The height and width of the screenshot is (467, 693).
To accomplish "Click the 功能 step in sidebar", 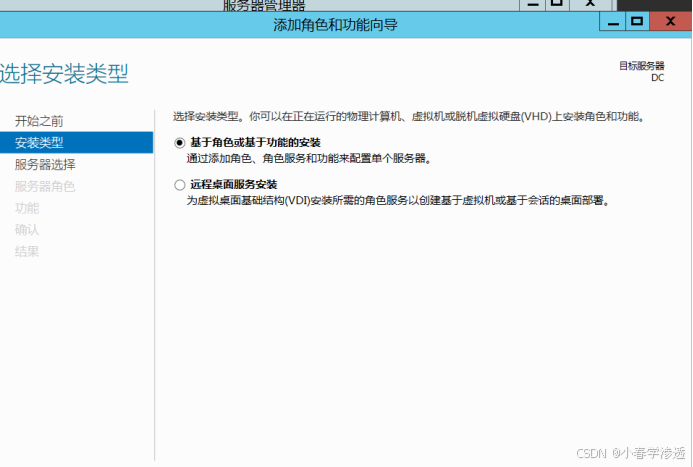I will [27, 208].
